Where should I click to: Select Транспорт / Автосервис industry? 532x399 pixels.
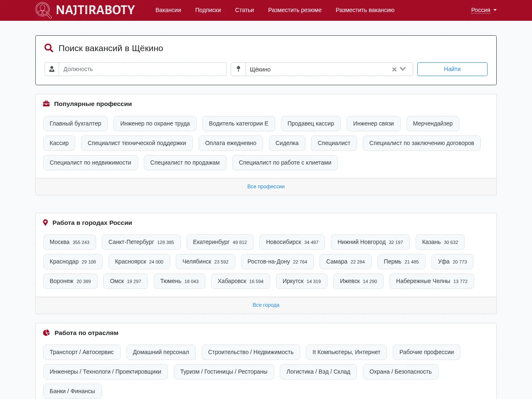pos(82,352)
